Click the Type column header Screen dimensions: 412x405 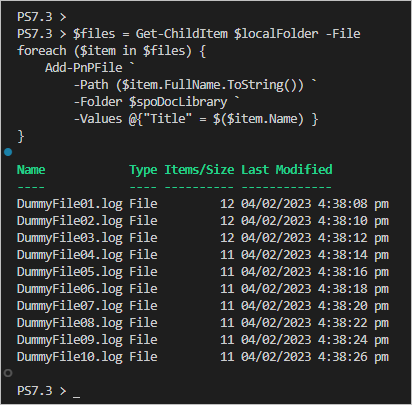click(143, 170)
